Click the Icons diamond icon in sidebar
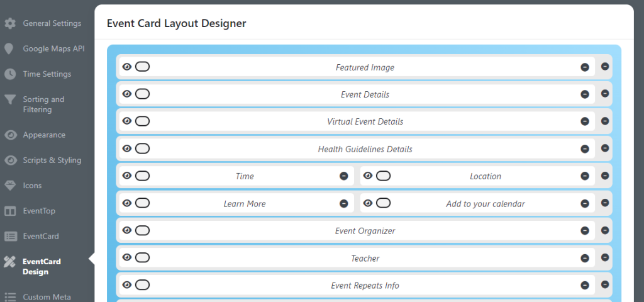Screen dimensions: 644x302 click(x=10, y=186)
